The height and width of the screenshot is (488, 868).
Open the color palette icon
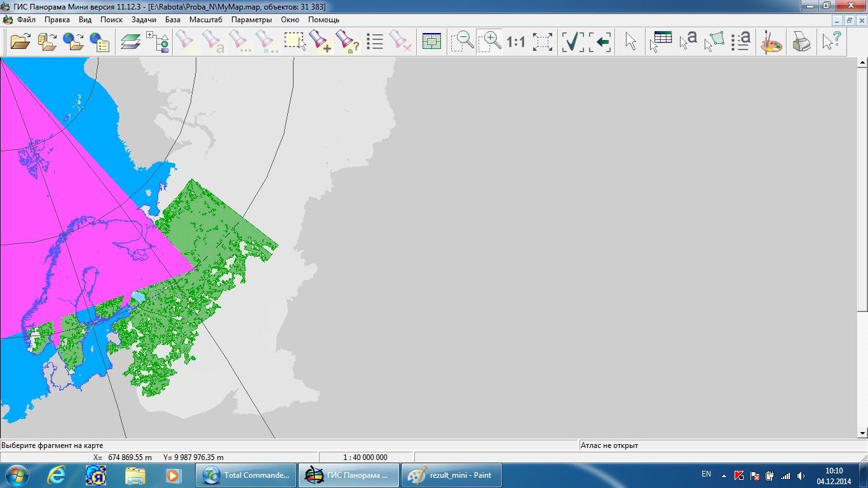click(771, 42)
